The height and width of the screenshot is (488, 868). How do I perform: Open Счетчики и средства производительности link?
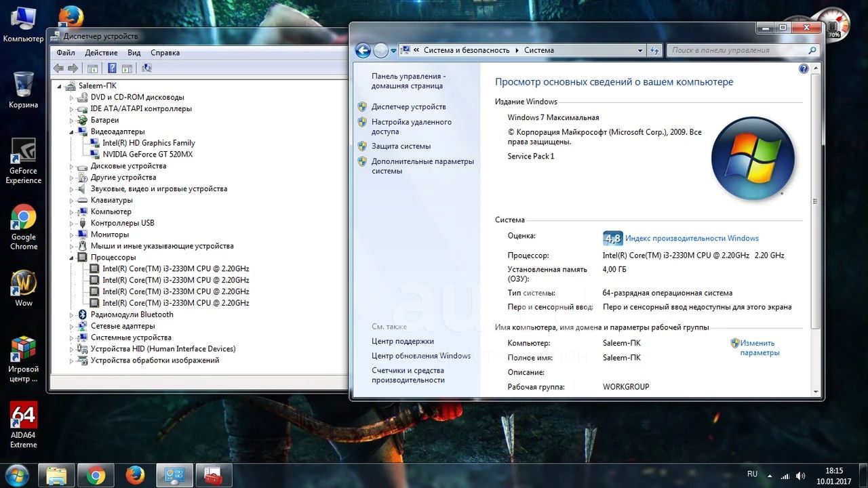pos(408,375)
